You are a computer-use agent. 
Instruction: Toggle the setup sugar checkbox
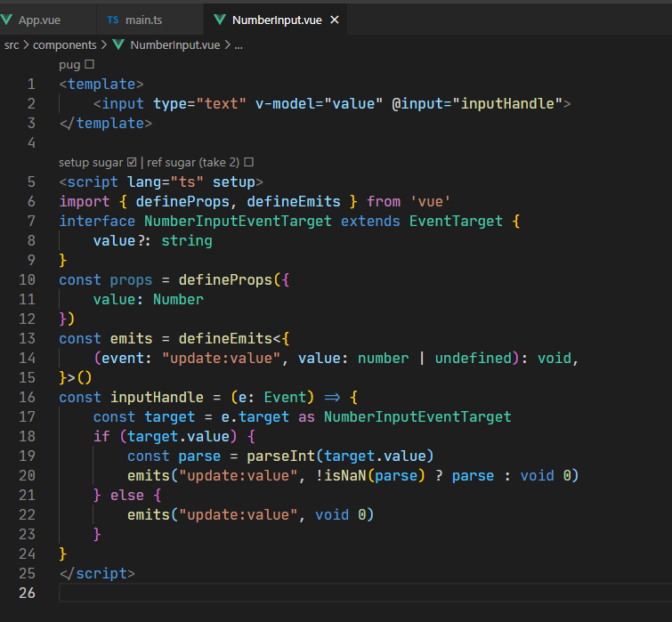point(132,162)
